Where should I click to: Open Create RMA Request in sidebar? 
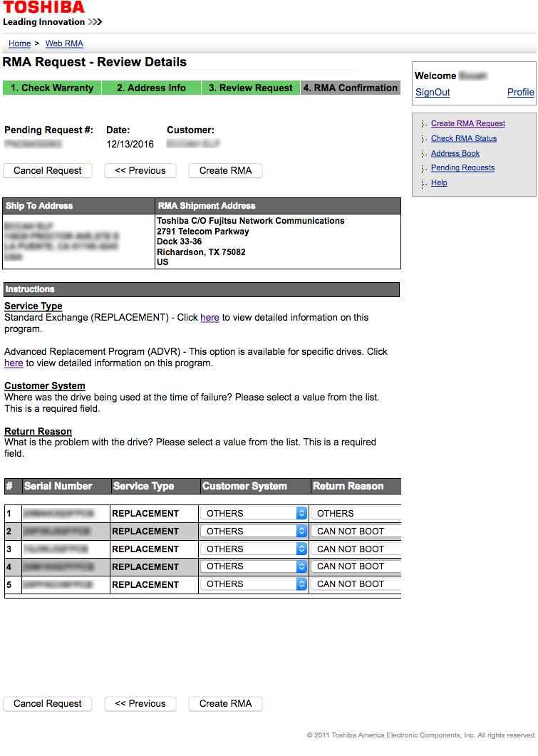point(467,123)
